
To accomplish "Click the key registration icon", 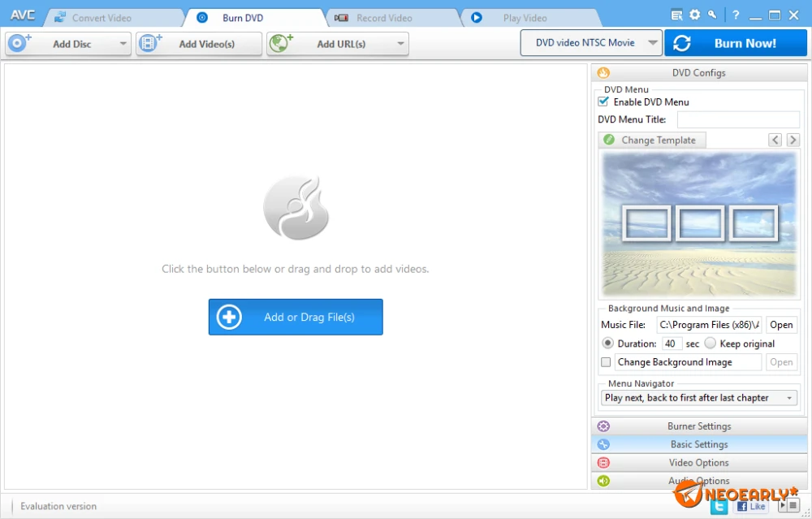I will tap(713, 15).
